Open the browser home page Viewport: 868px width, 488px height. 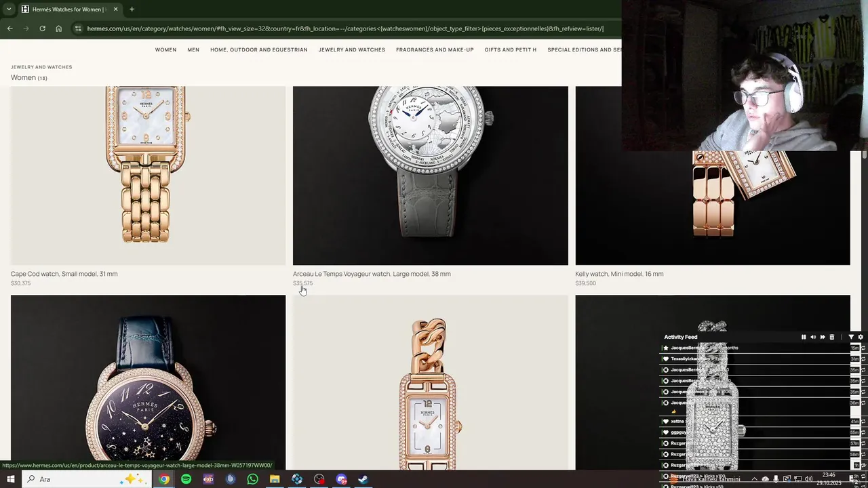point(58,28)
